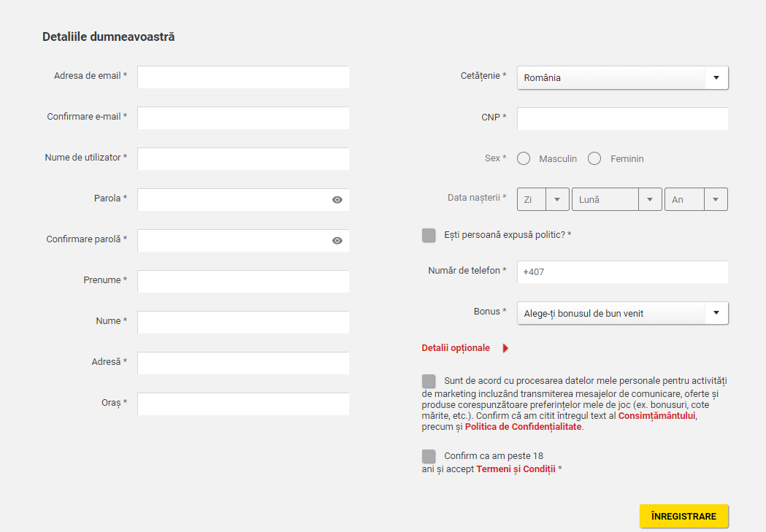Select the Feminin radio button
This screenshot has height=532, width=766.
[x=594, y=158]
